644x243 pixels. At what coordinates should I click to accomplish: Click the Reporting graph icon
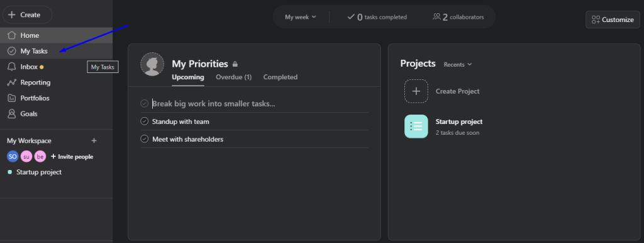point(12,82)
